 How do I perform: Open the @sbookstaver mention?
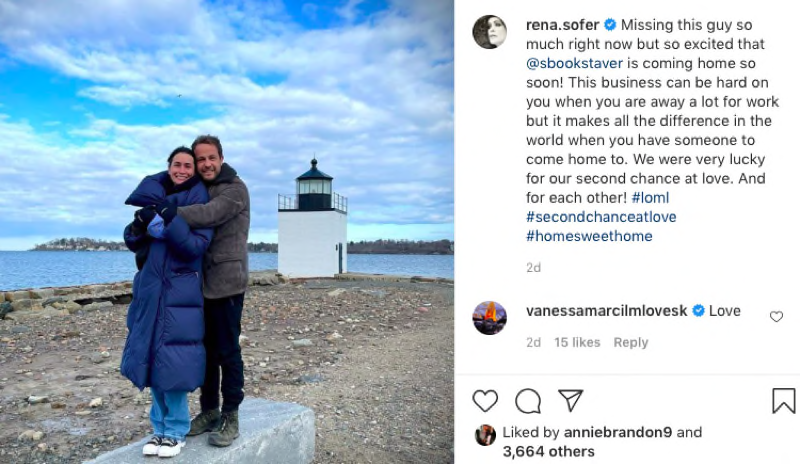tap(574, 63)
